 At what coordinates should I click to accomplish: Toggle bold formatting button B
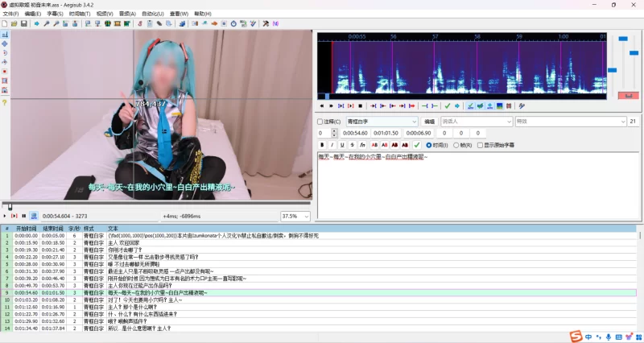coord(322,145)
